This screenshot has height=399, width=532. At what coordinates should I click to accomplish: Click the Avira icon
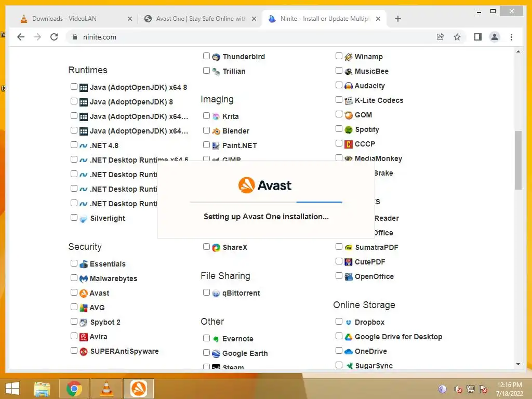coord(84,337)
